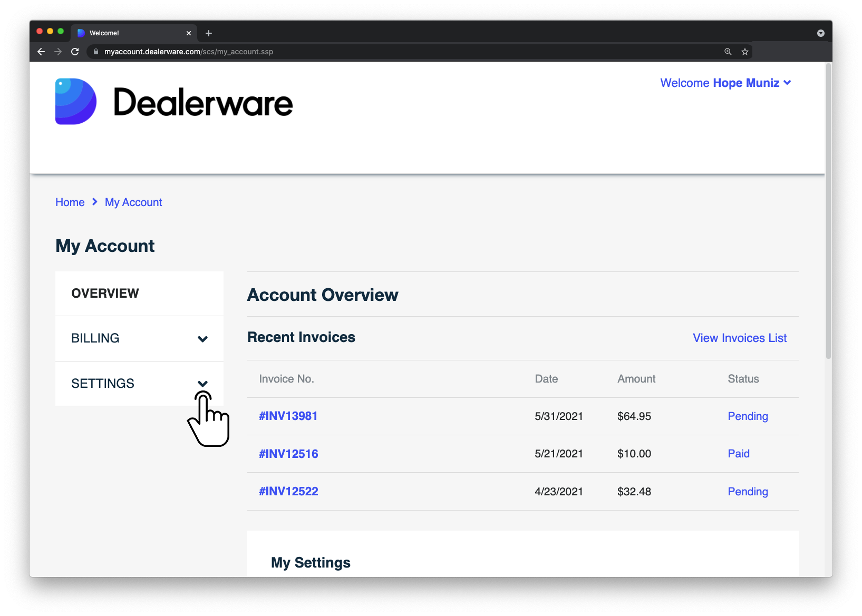
Task: Expand the BILLING chevron
Action: [x=202, y=339]
